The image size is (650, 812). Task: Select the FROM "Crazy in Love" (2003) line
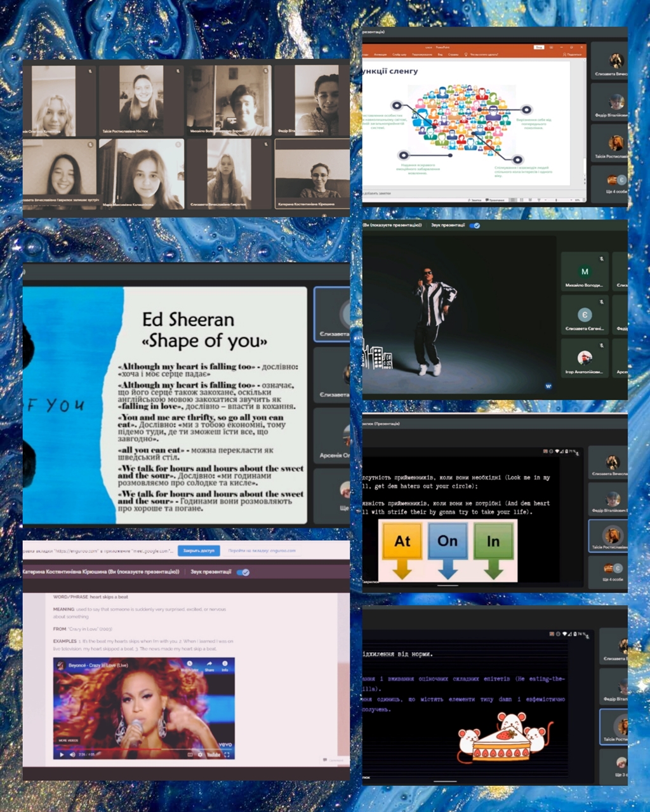coord(83,629)
